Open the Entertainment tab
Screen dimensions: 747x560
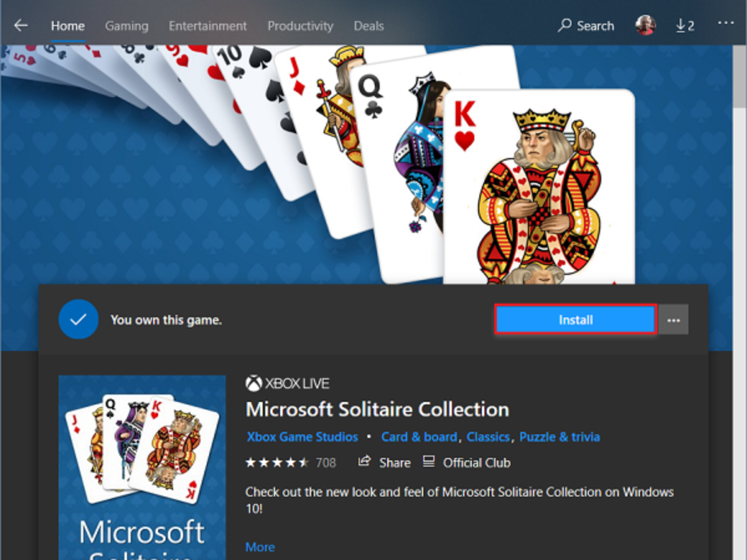pyautogui.click(x=208, y=26)
